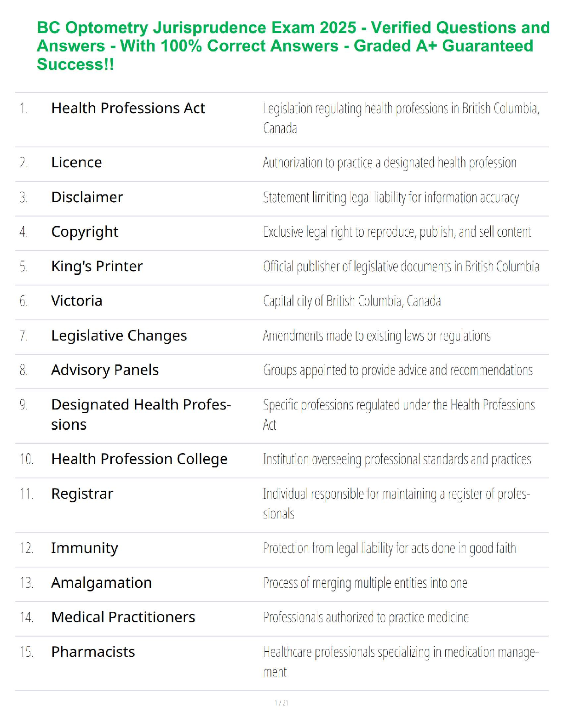The image size is (563, 728).
Task: Click the green document title heading
Action: point(293,46)
